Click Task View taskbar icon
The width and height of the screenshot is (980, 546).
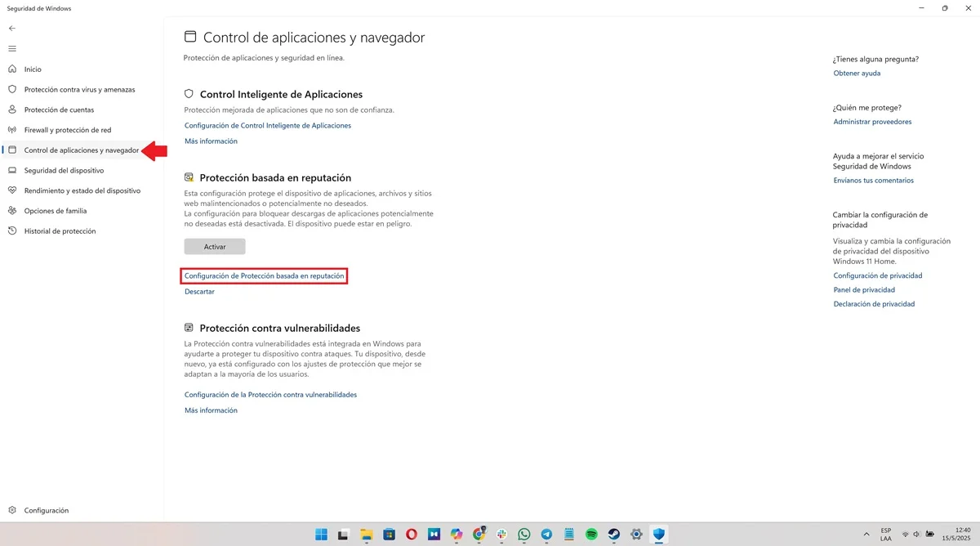344,535
